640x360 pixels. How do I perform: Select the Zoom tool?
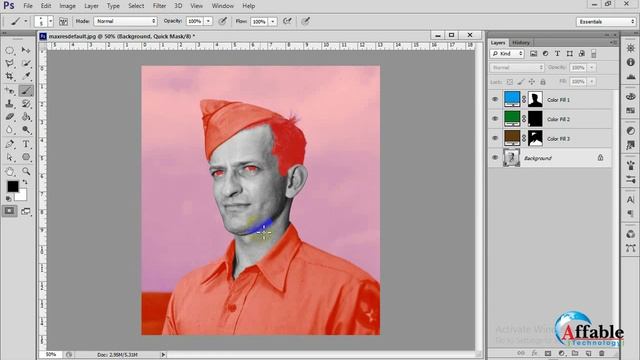point(26,171)
